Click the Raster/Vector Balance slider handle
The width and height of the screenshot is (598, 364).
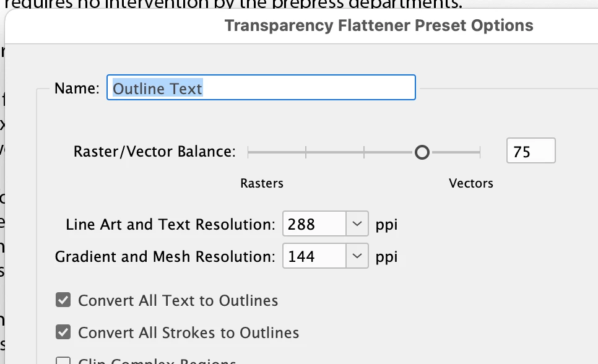(422, 152)
